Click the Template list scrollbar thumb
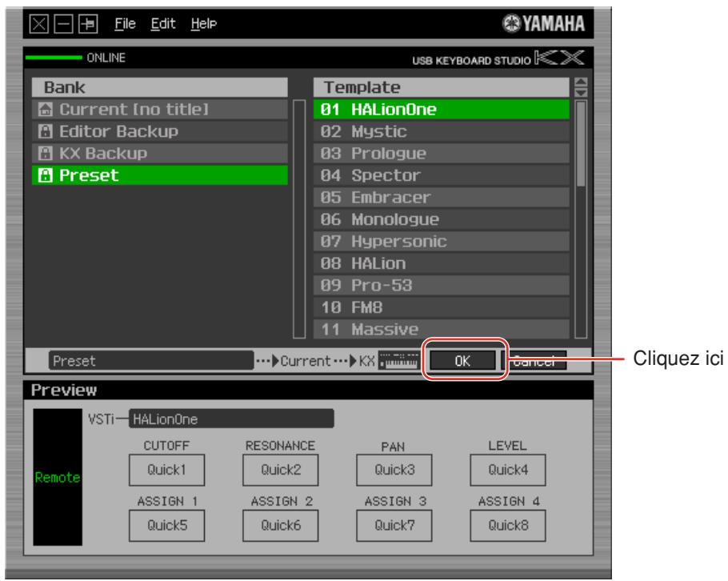 tap(581, 144)
